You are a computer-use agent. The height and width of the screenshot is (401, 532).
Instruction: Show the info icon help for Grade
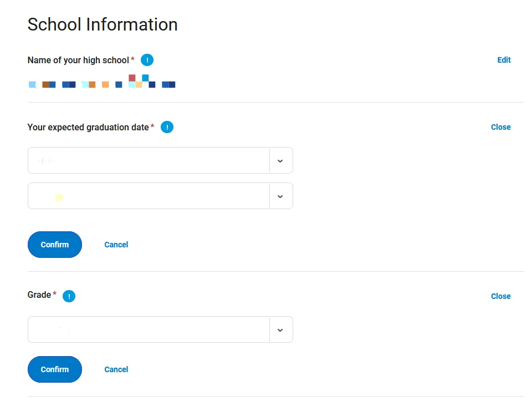pos(69,296)
